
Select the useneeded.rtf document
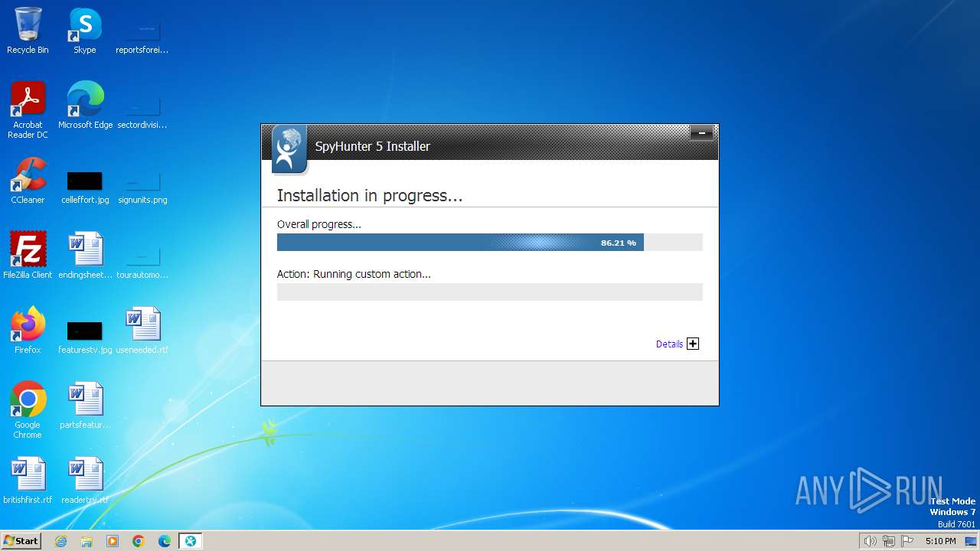pos(142,331)
